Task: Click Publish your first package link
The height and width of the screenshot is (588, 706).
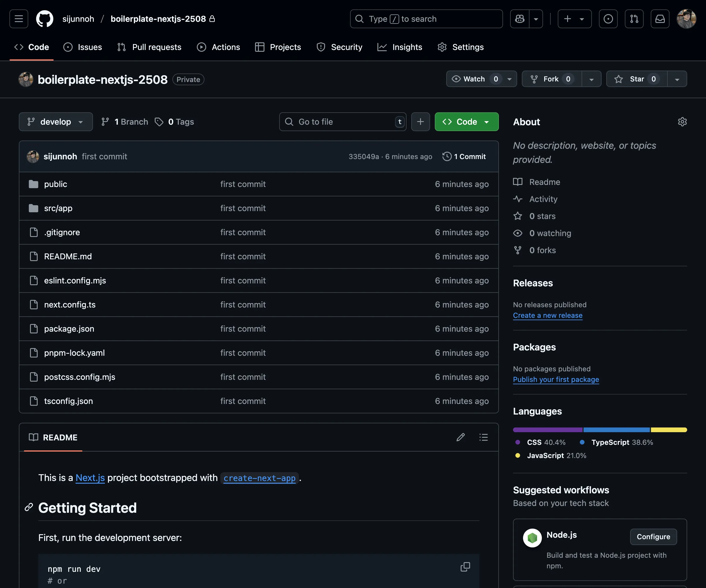Action: point(556,379)
